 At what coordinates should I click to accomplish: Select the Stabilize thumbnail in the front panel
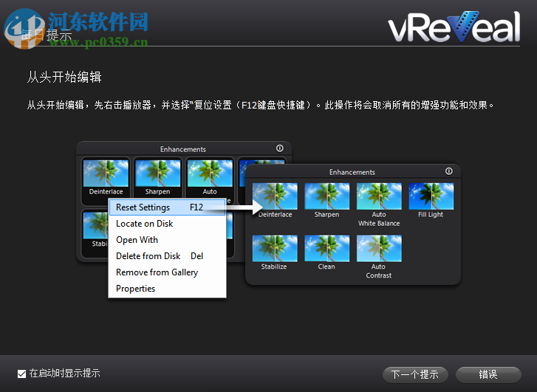[275, 248]
